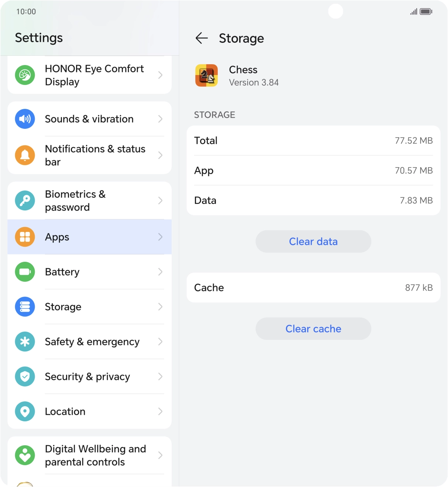Expand the Sounds & vibration chevron

point(160,119)
